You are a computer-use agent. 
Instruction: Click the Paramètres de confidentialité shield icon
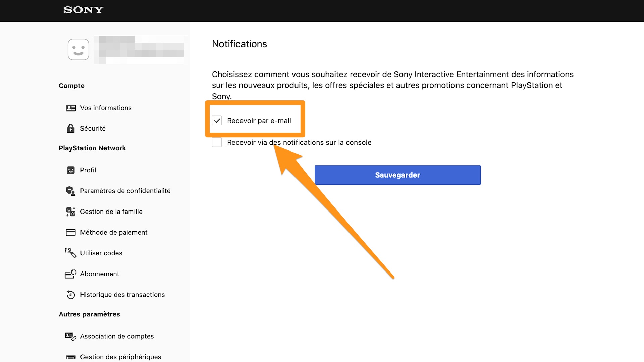click(71, 191)
